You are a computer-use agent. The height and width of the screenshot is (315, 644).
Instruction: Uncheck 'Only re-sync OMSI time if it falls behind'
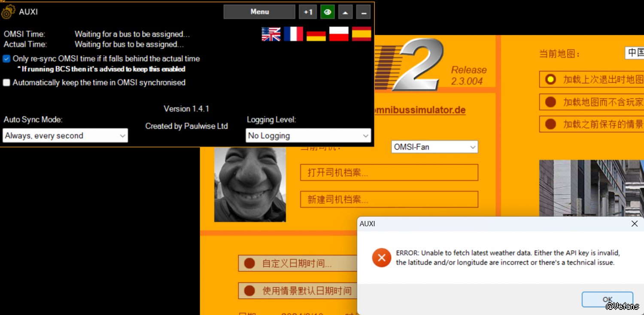(x=6, y=59)
